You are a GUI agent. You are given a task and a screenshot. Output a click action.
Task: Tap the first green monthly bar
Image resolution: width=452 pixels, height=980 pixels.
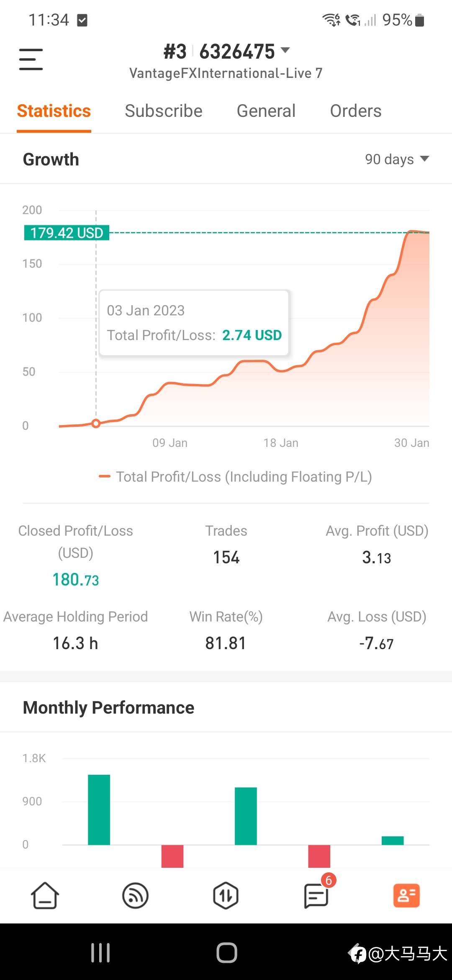point(99,810)
